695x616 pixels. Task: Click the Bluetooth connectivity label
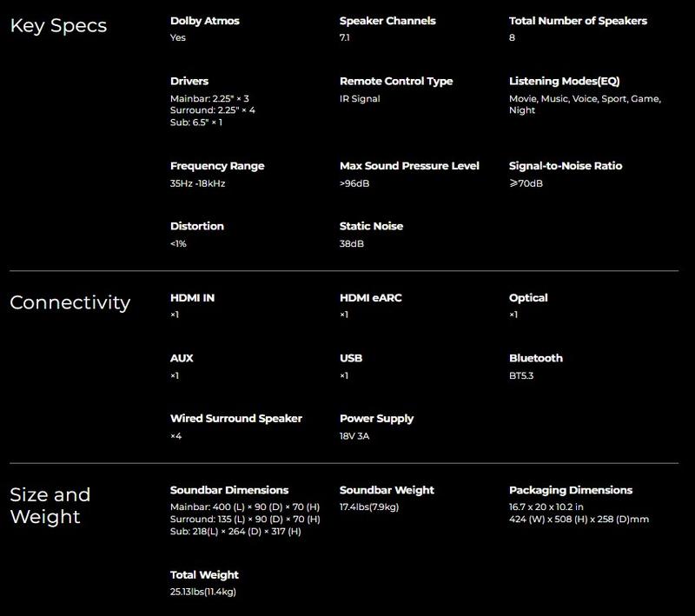536,358
